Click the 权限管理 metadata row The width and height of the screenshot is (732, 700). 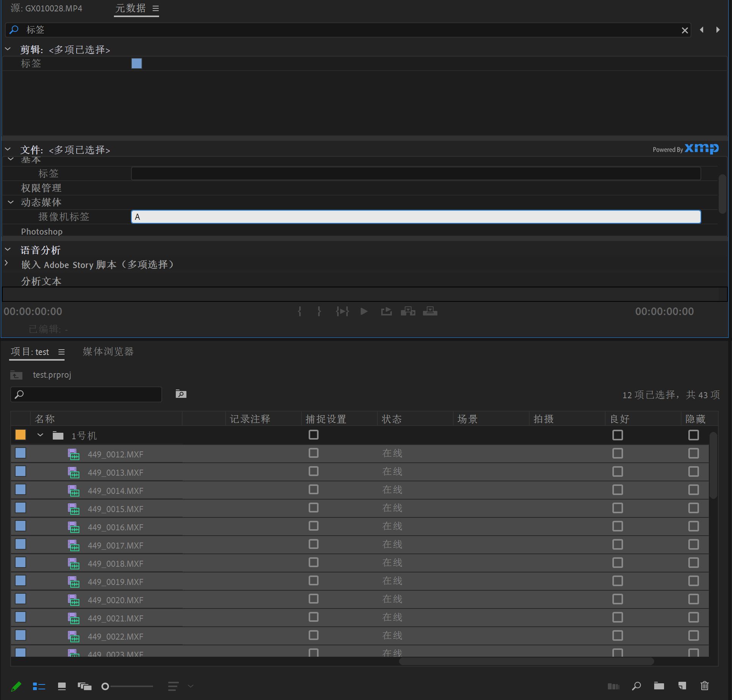pos(360,188)
